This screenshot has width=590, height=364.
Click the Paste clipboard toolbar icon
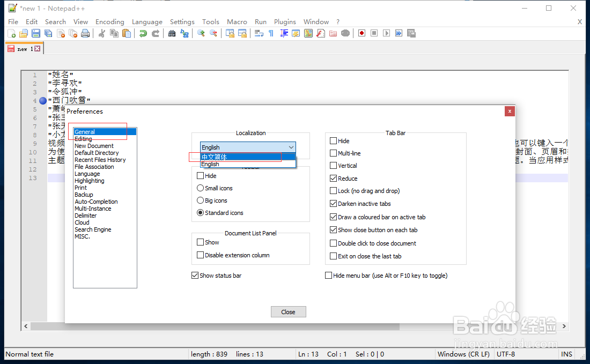coord(127,33)
